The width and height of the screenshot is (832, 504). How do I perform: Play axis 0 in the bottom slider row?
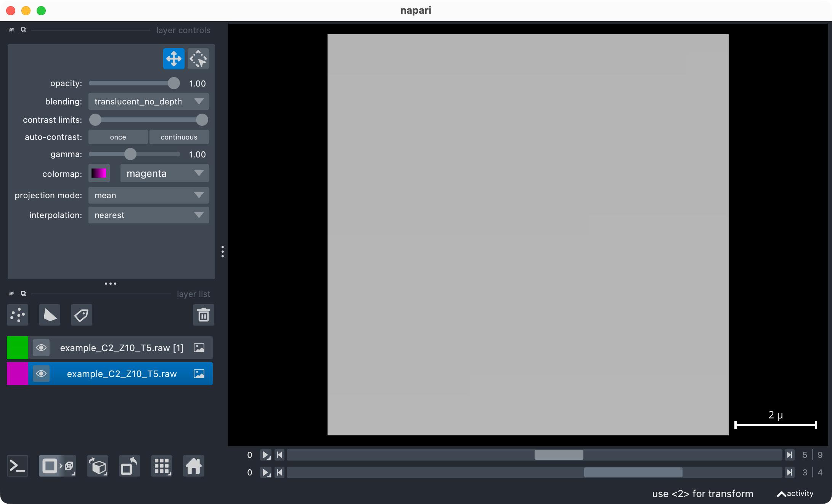click(x=265, y=472)
